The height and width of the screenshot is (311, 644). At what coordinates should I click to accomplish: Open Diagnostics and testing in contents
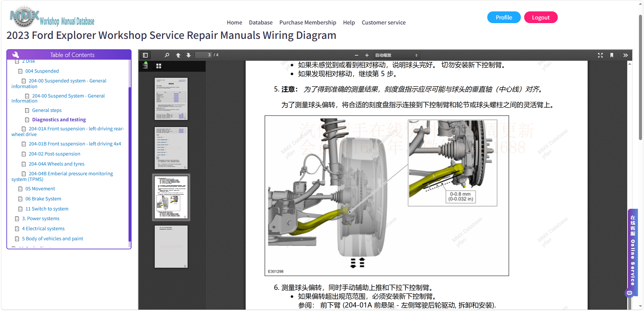[x=59, y=120]
